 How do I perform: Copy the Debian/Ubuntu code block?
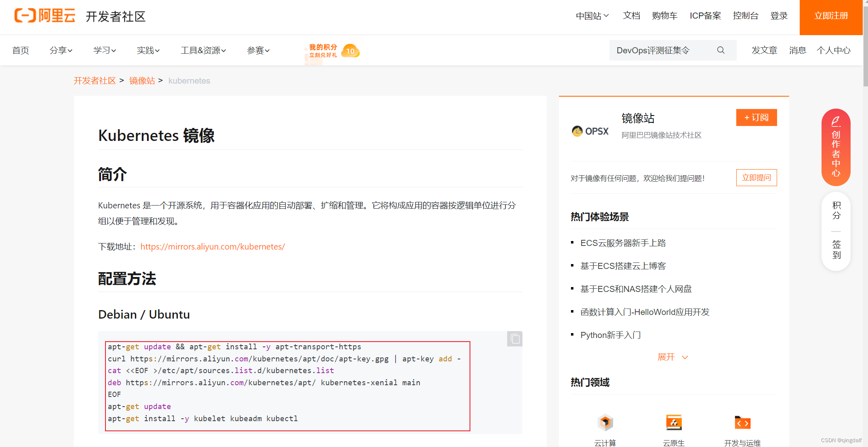coord(515,339)
